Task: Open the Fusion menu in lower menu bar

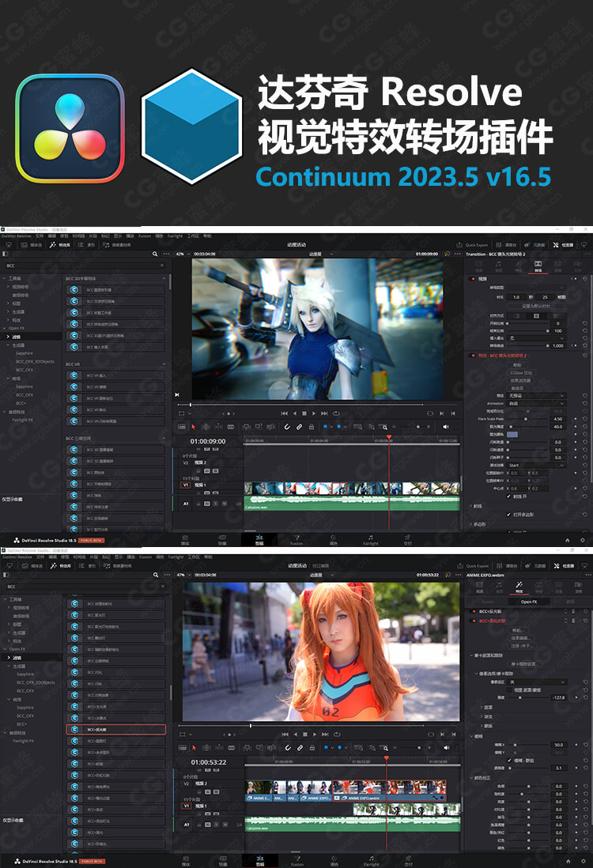Action: [x=145, y=557]
